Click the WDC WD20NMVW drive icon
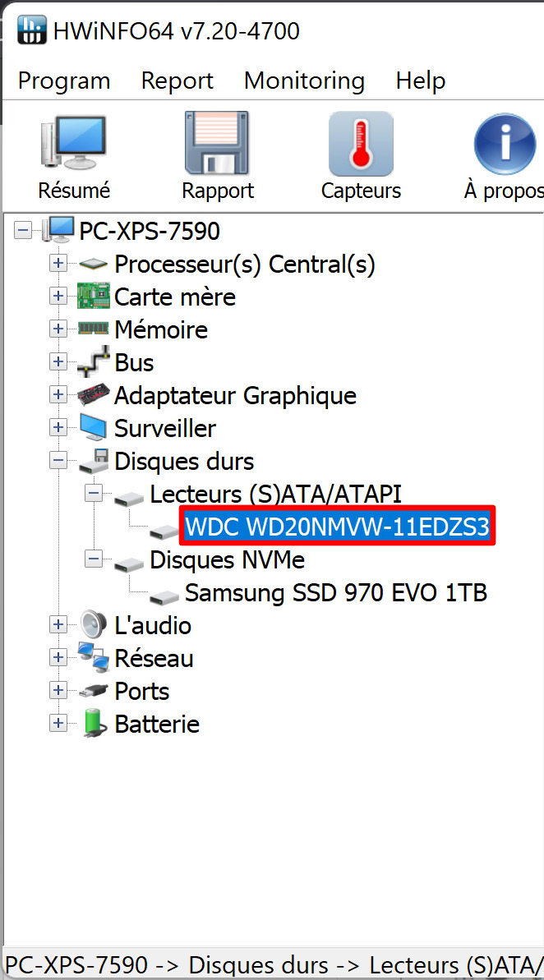This screenshot has height=980, width=544. pyautogui.click(x=165, y=531)
